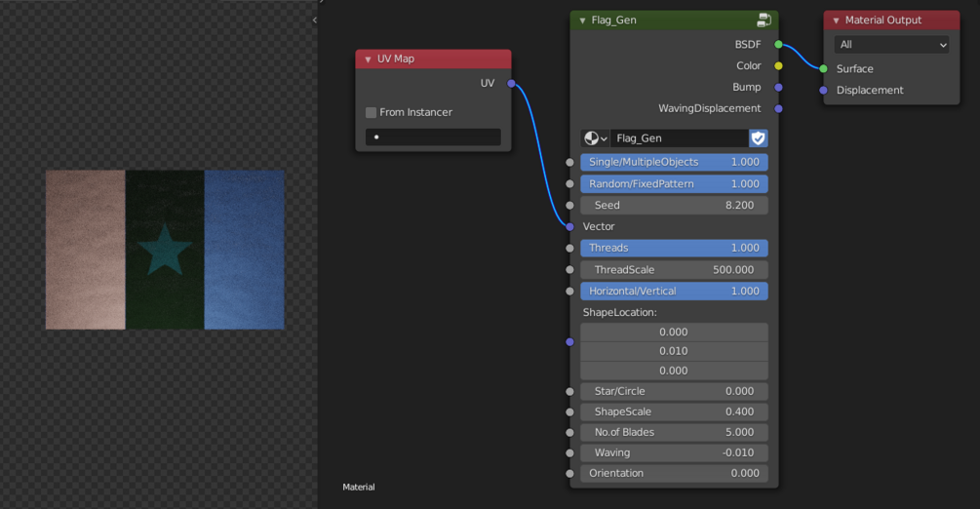The height and width of the screenshot is (509, 980).
Task: Click the Random/FixedPattern input socket
Action: click(569, 184)
